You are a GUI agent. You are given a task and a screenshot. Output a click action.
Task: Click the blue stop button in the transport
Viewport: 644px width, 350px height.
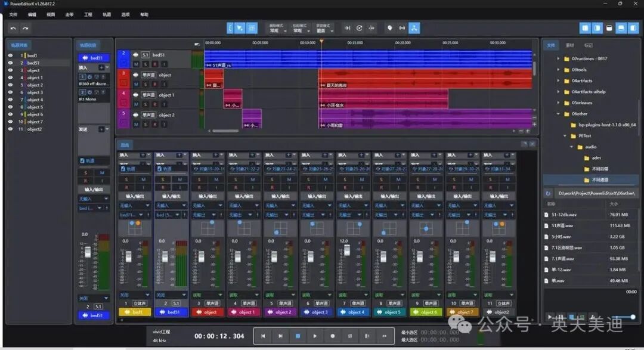298,336
